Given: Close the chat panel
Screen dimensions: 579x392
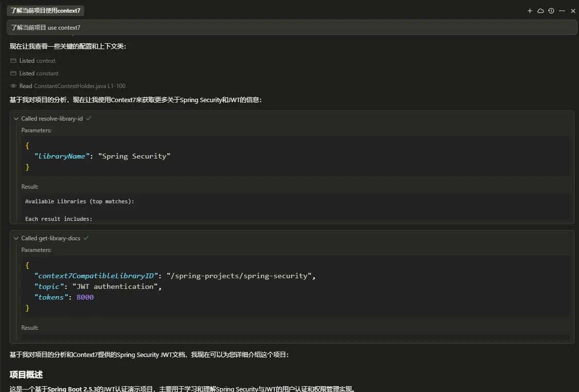Looking at the screenshot, I should pyautogui.click(x=573, y=11).
